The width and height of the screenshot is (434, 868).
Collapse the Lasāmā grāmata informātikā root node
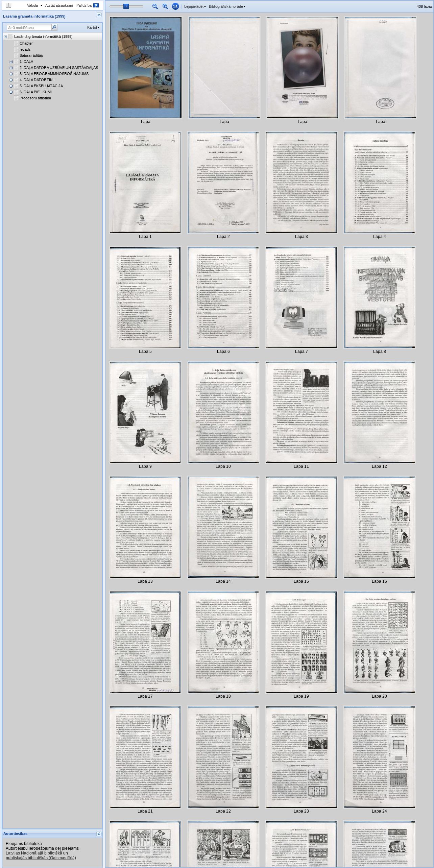pyautogui.click(x=5, y=37)
